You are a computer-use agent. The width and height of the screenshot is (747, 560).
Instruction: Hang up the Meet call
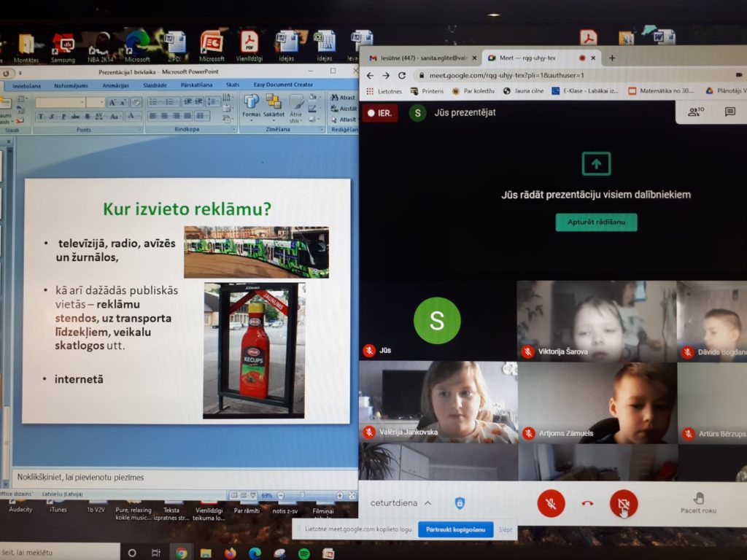(587, 503)
